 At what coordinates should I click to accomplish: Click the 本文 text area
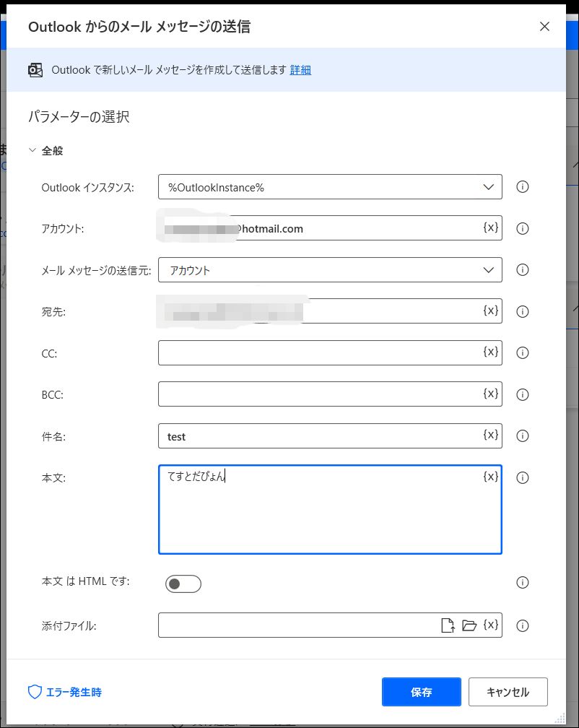point(330,509)
